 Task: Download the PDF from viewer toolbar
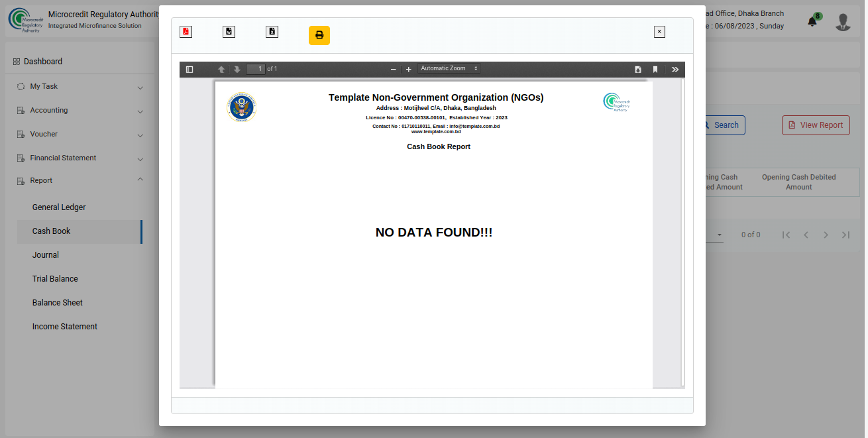click(638, 70)
